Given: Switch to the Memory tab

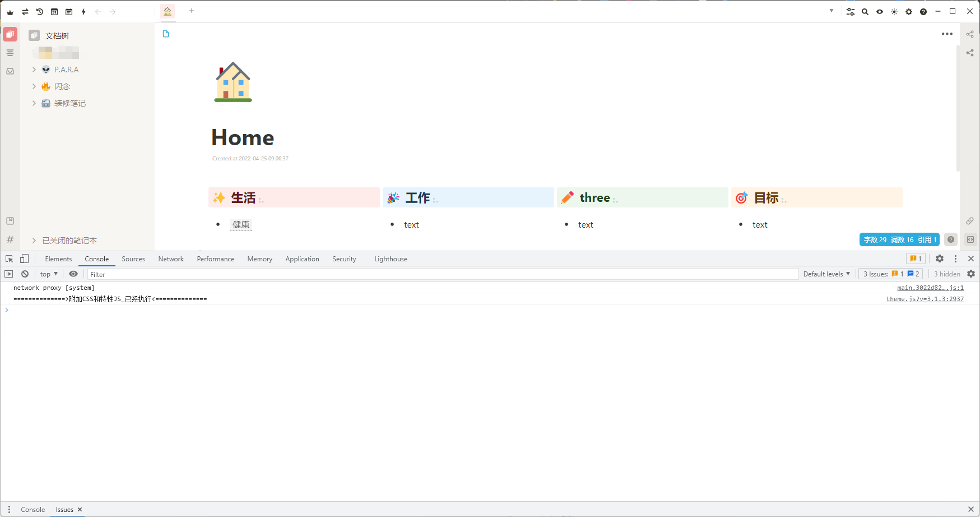Looking at the screenshot, I should tap(260, 259).
